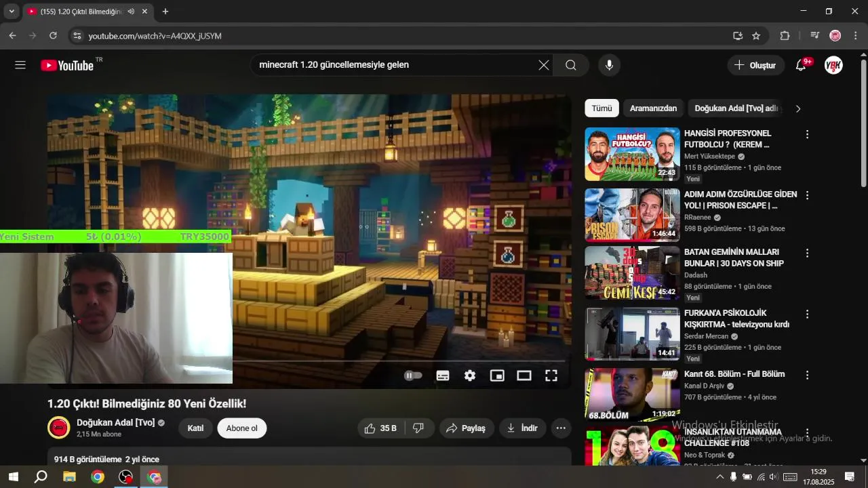Go back with browser back arrow
Viewport: 868px width, 488px height.
tap(12, 36)
